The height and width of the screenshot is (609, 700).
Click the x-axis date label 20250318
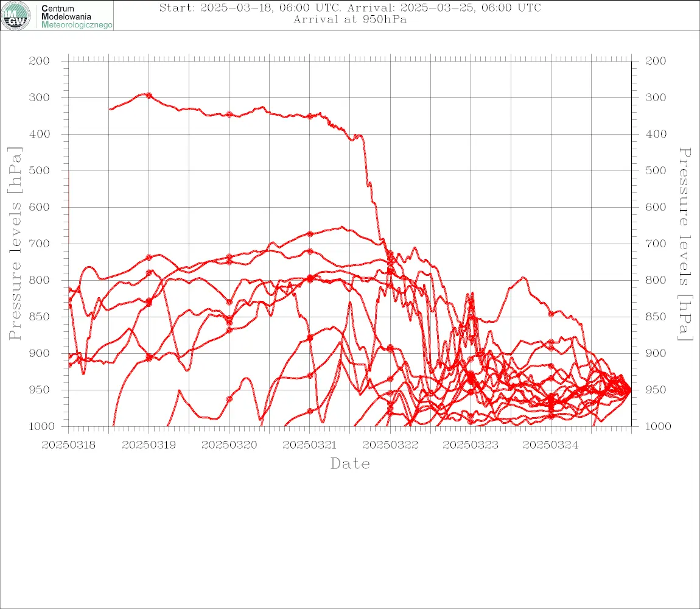point(68,445)
